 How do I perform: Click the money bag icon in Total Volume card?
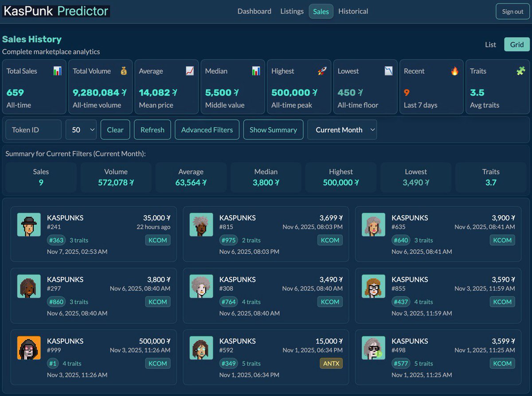(x=124, y=71)
